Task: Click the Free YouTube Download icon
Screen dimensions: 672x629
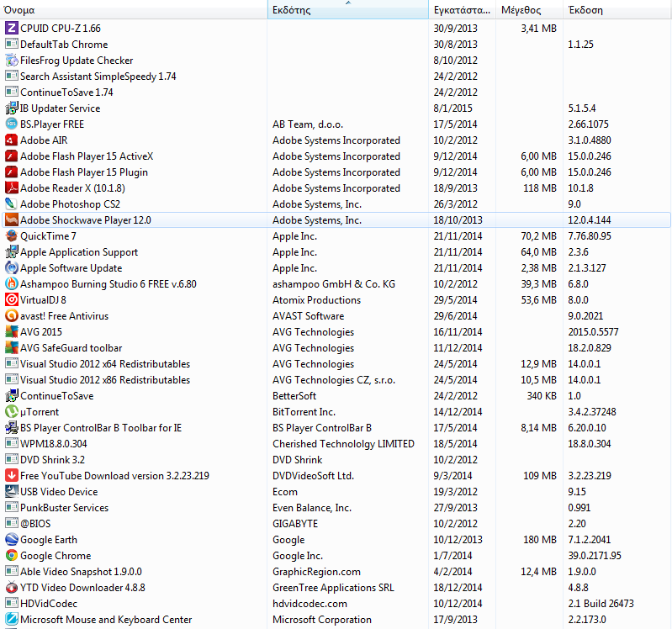Action: pyautogui.click(x=12, y=476)
